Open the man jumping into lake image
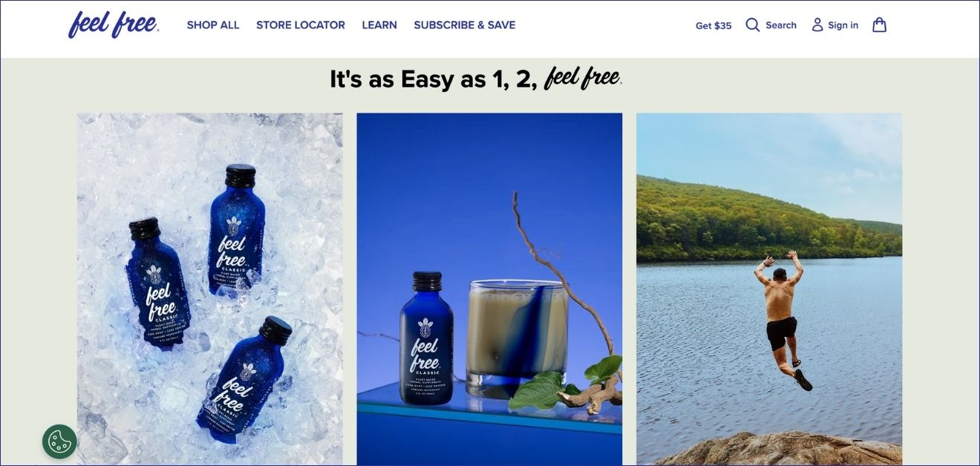This screenshot has height=466, width=980. click(x=769, y=289)
